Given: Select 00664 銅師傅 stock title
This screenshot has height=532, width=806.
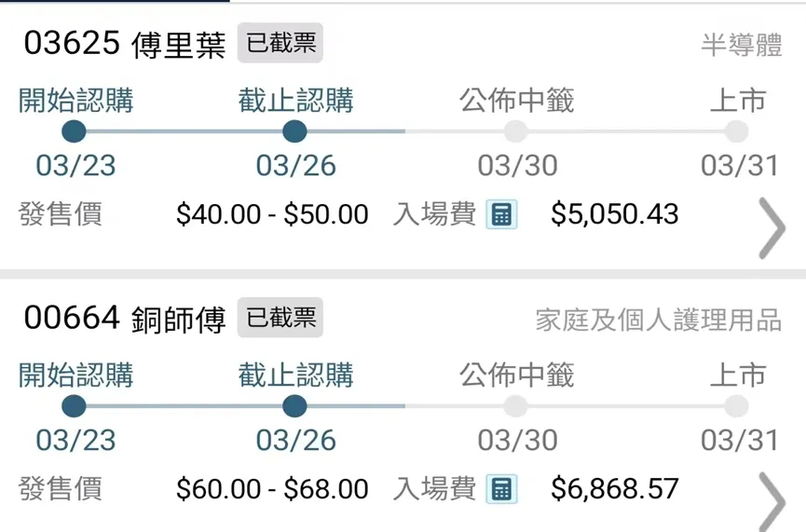Looking at the screenshot, I should (x=125, y=320).
